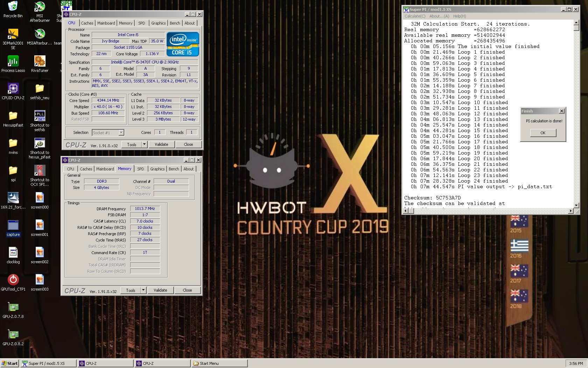Open nvins folder icon
This screenshot has width=588, height=368.
[13, 146]
